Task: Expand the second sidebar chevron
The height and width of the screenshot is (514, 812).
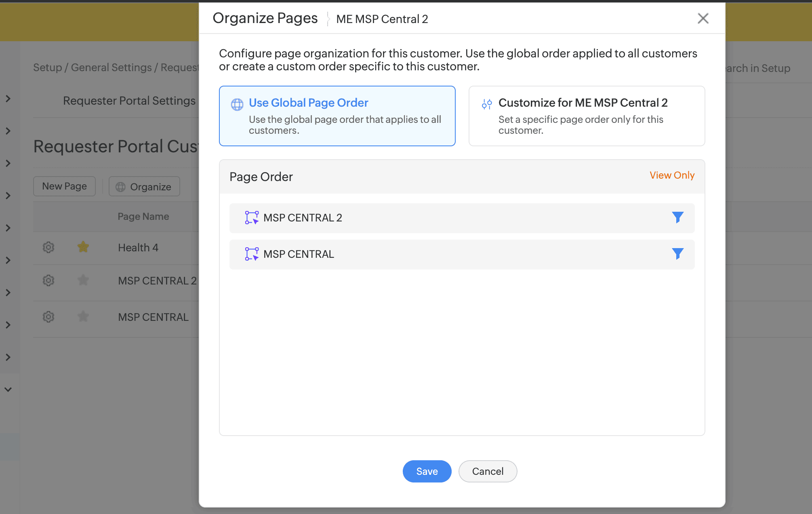Action: click(8, 131)
